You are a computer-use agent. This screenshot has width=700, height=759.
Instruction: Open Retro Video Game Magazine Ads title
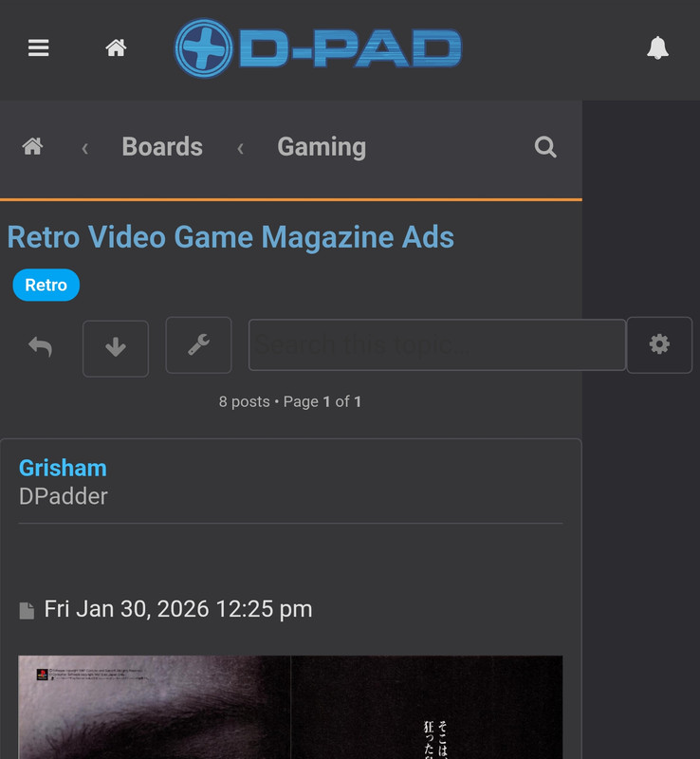[230, 236]
